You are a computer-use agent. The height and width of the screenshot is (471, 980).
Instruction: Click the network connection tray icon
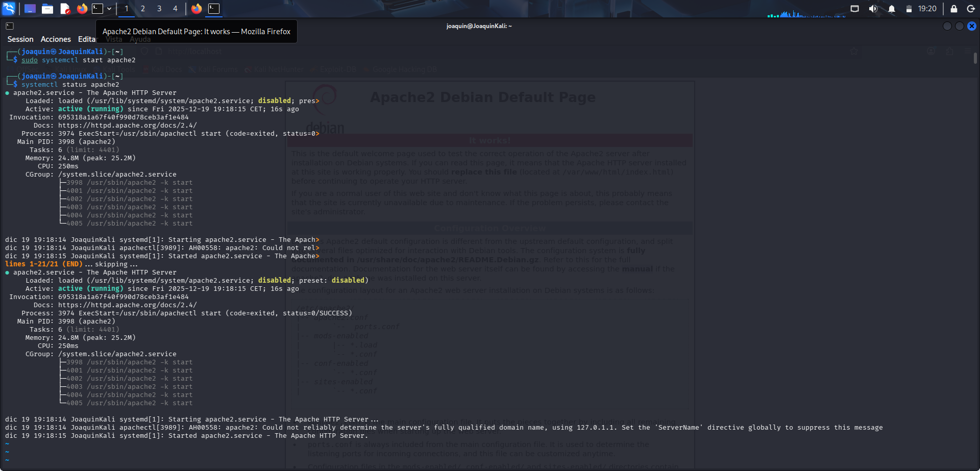(854, 9)
